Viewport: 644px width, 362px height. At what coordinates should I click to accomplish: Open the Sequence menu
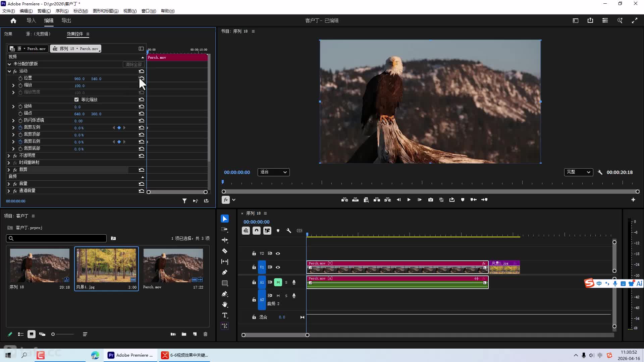pos(62,11)
